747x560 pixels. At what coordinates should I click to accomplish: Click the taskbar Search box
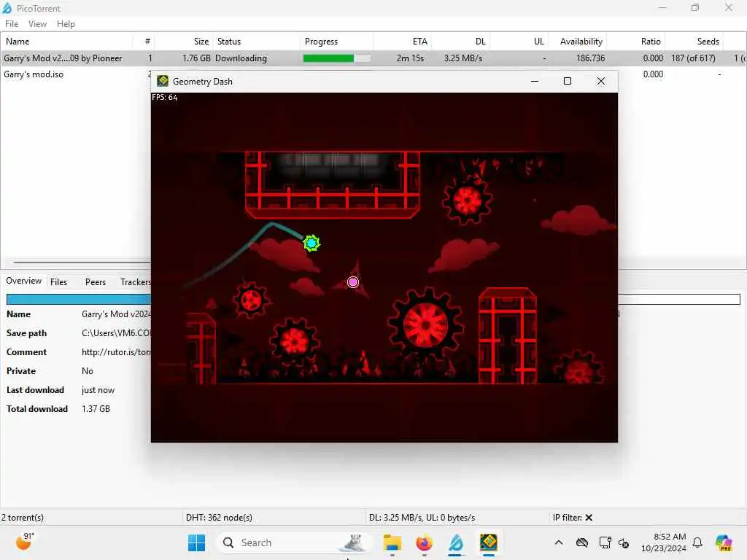pyautogui.click(x=293, y=542)
